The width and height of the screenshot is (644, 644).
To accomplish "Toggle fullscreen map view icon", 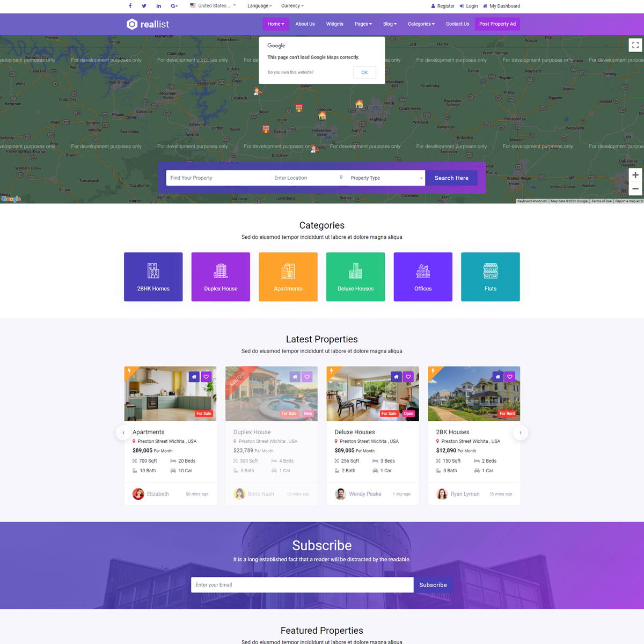I will (635, 45).
